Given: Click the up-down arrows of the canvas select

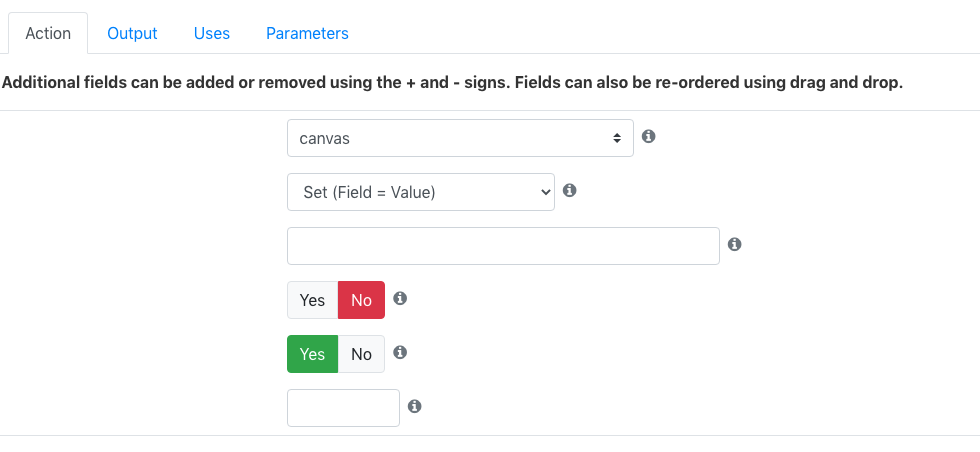Looking at the screenshot, I should click(617, 139).
